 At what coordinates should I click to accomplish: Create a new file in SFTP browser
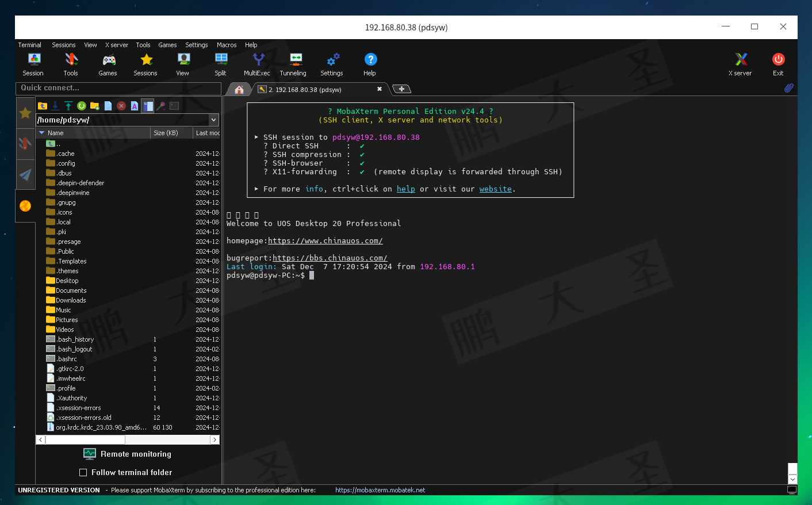click(108, 106)
